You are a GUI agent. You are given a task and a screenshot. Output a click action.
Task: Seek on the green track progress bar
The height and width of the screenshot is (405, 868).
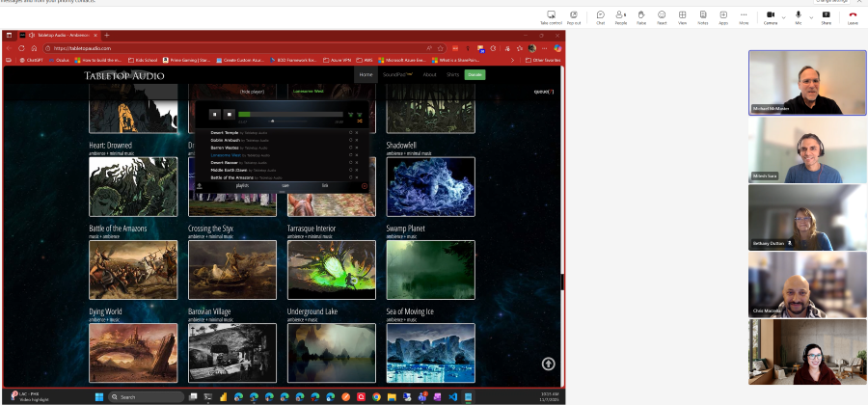[290, 115]
